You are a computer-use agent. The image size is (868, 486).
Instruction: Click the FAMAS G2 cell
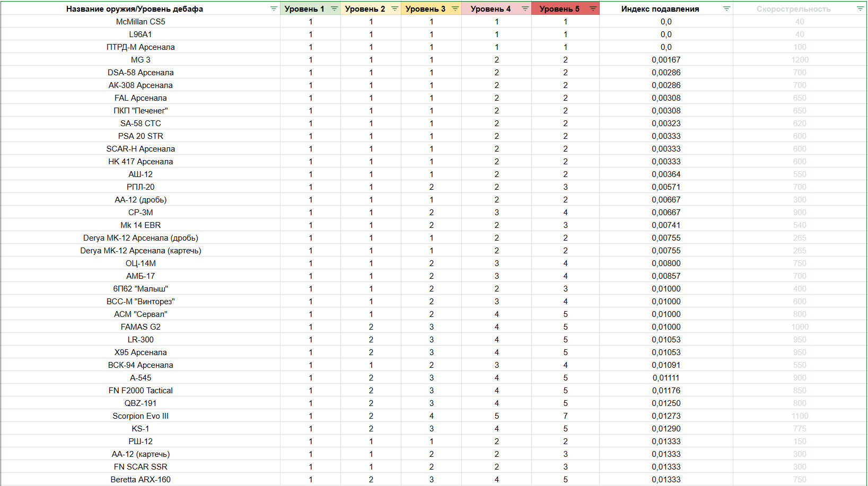point(141,327)
